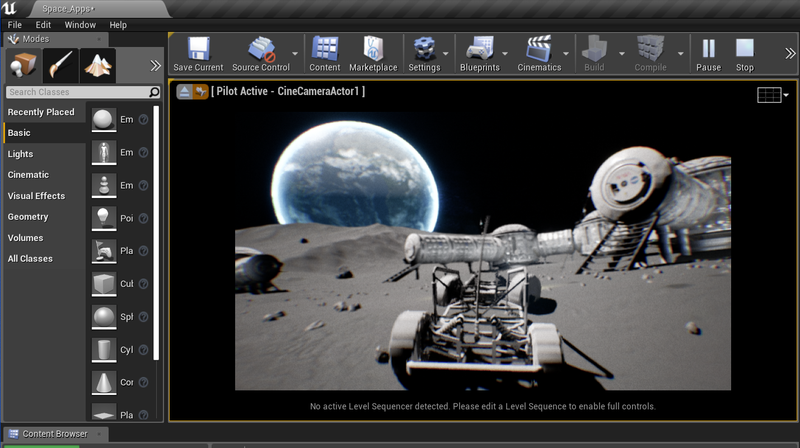Expand the Cinematics dropdown arrow
Screen dimensions: 800x448
click(567, 53)
